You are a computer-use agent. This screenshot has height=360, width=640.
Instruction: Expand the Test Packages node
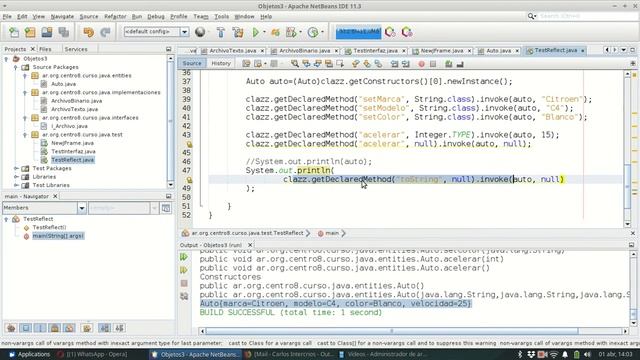point(16,168)
